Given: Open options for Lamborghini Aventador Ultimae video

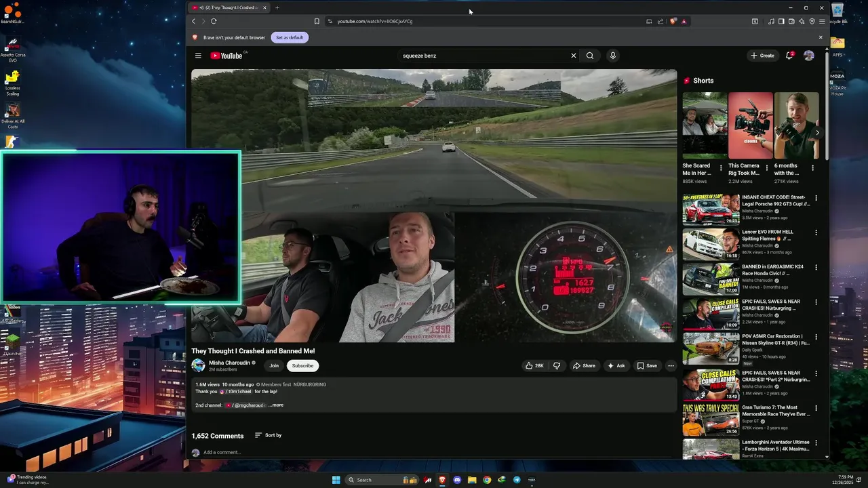Looking at the screenshot, I should 816,443.
